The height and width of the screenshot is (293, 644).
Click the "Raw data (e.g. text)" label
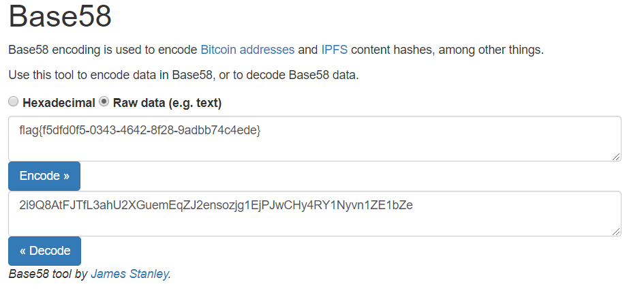click(167, 103)
